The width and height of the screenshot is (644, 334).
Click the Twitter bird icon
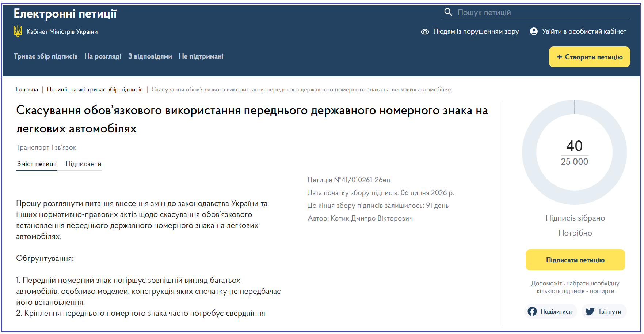[x=590, y=311]
